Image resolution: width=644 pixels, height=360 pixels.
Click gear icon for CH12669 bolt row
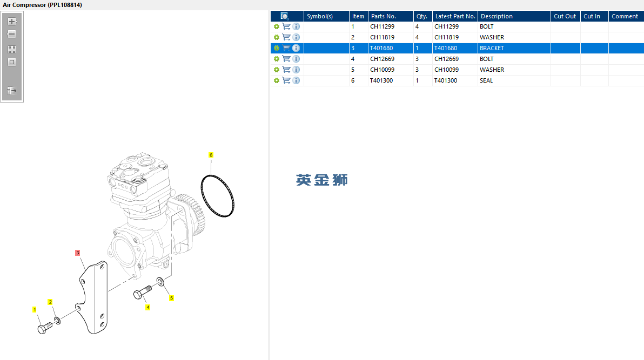(x=277, y=59)
